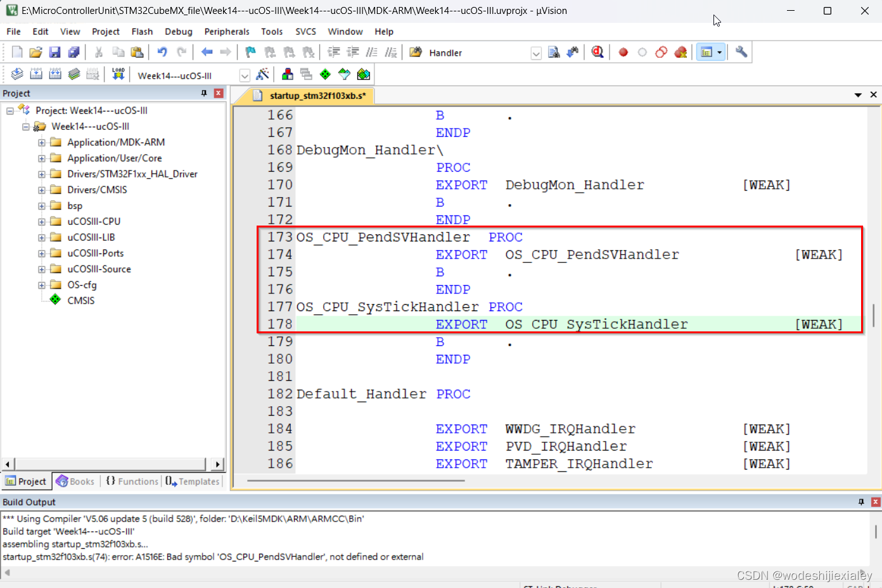This screenshot has width=882, height=588.
Task: Start or stop the debug session
Action: [x=598, y=53]
